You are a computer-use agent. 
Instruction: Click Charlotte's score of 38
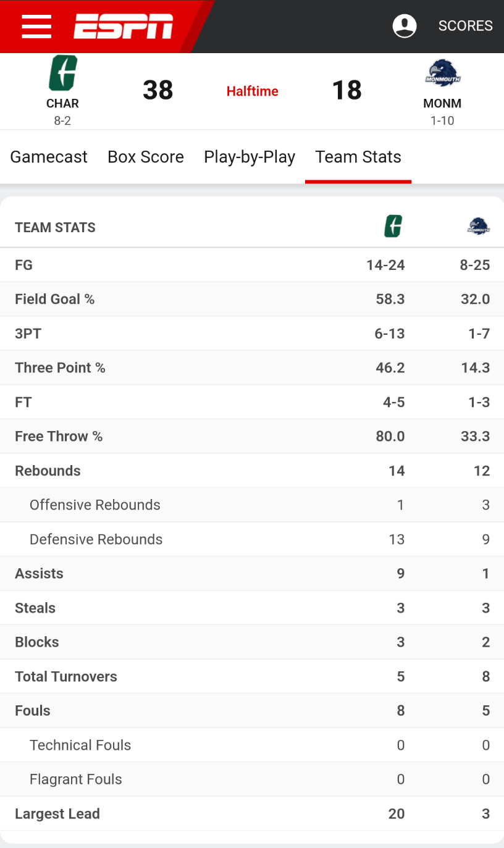(x=157, y=90)
